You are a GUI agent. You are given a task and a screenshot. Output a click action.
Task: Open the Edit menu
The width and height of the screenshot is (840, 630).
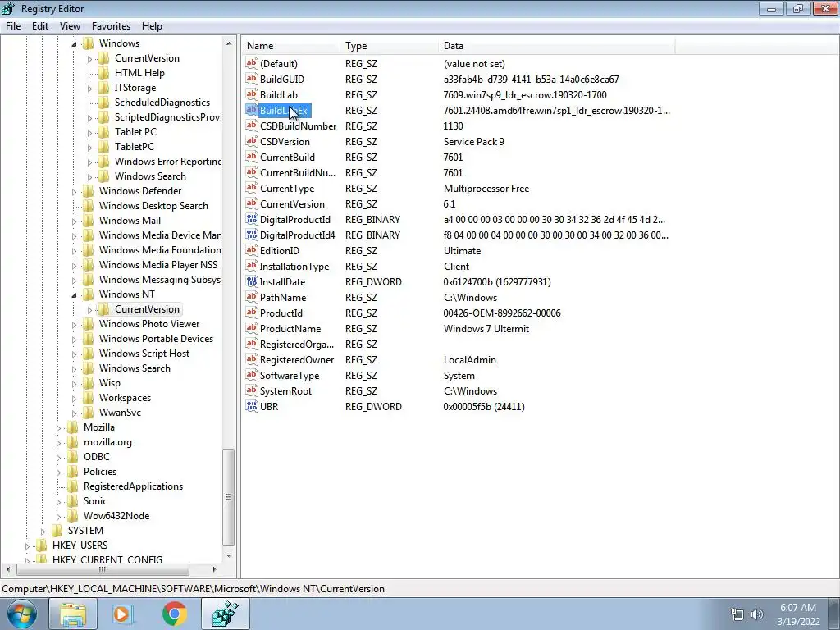39,25
